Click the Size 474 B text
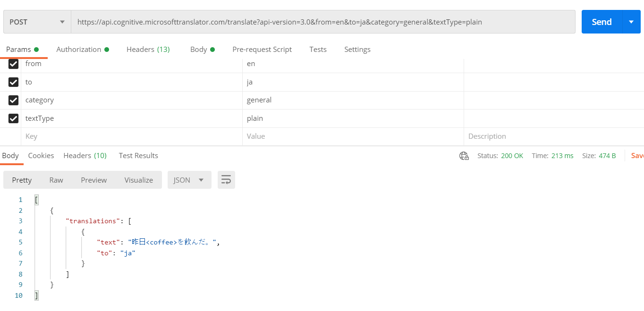The height and width of the screenshot is (311, 644). [x=599, y=156]
